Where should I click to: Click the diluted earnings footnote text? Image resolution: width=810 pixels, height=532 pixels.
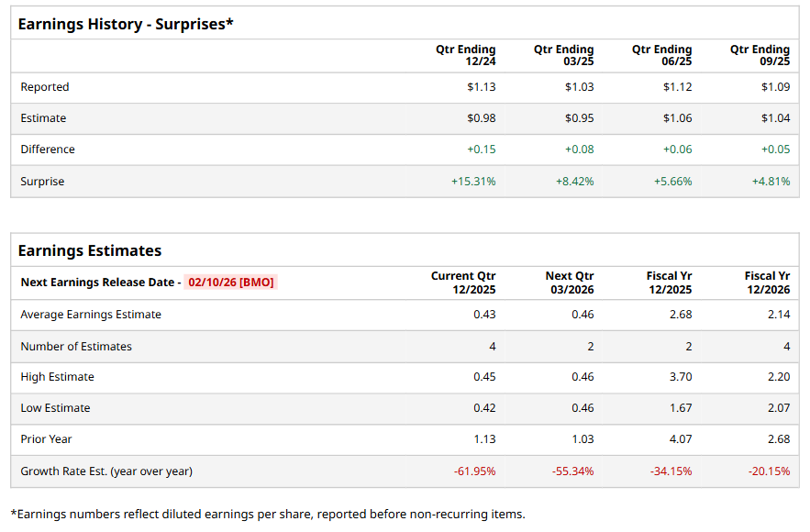tap(267, 515)
